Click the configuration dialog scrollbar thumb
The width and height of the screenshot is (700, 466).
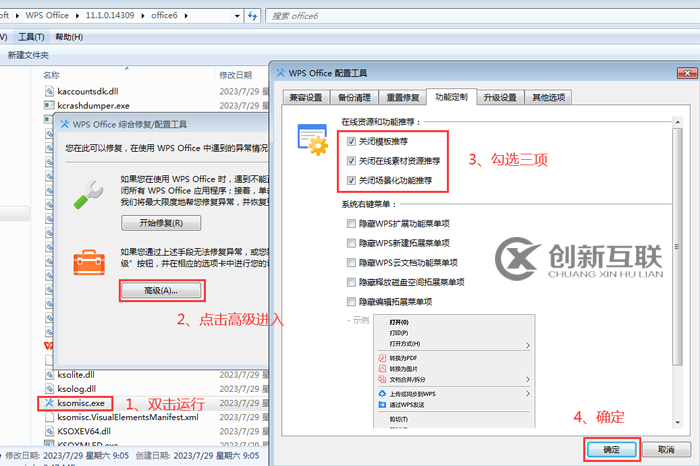(677, 246)
